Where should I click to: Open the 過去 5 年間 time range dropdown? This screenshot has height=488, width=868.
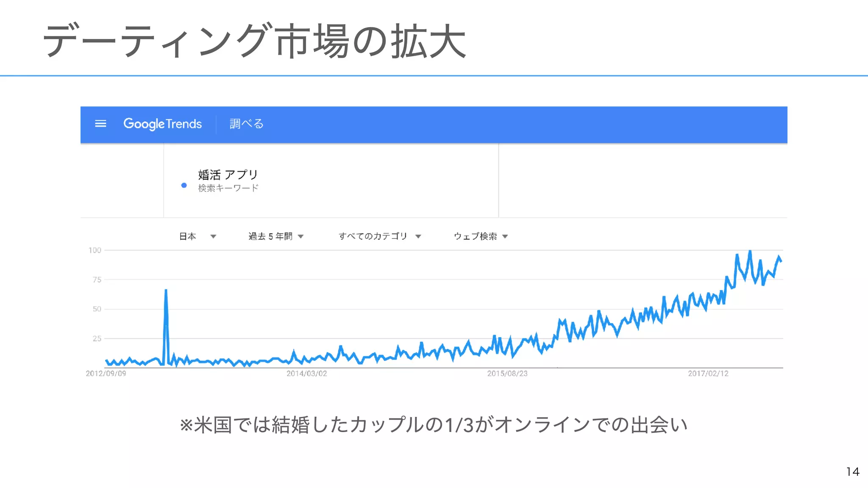(276, 236)
